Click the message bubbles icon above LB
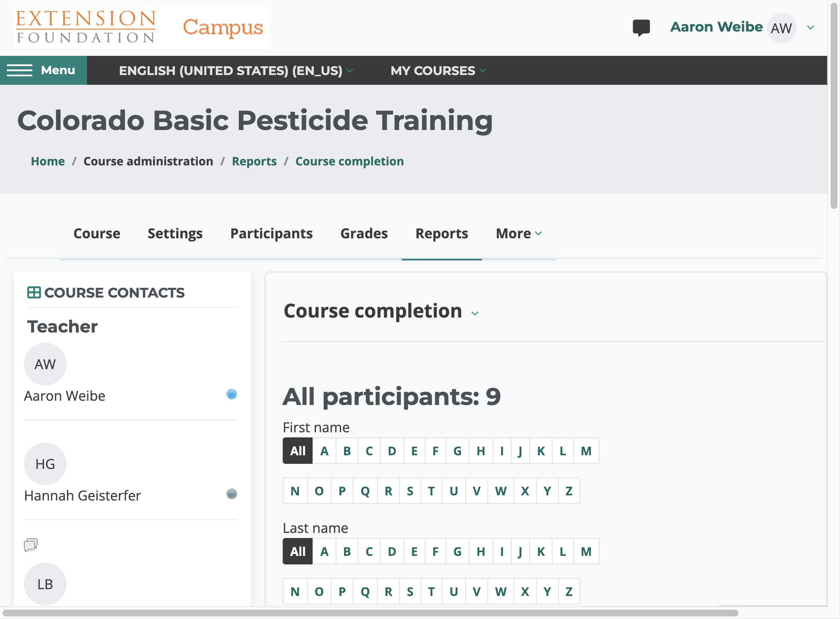Image resolution: width=840 pixels, height=619 pixels. click(31, 545)
